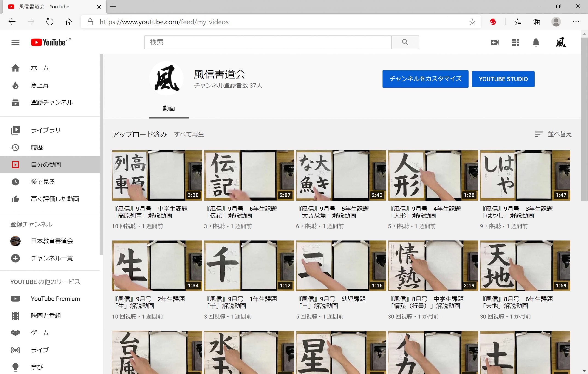Image resolution: width=588 pixels, height=374 pixels.
Task: Open 生 2年生課題 video thumbnail
Action: (157, 266)
